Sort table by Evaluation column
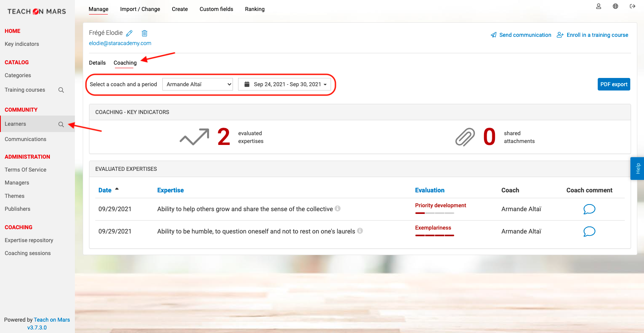Viewport: 644px width, 333px height. [x=430, y=190]
